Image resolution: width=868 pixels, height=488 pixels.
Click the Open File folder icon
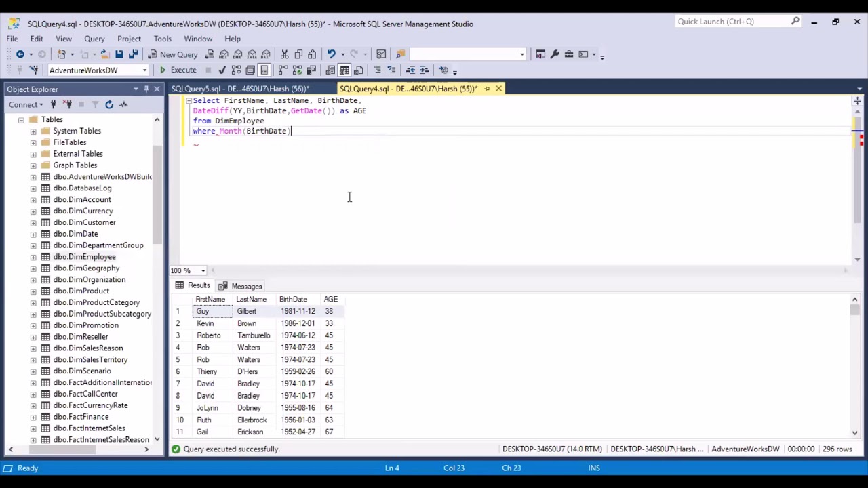point(104,54)
